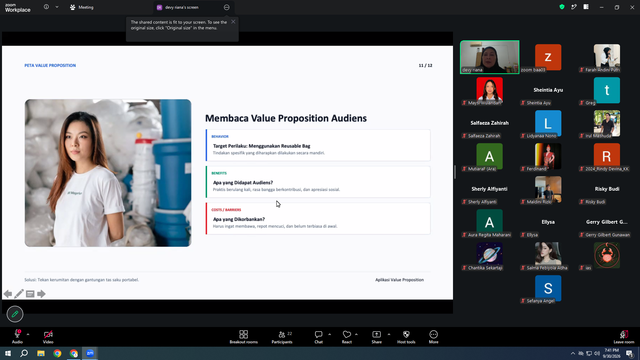The height and width of the screenshot is (360, 640).
Task: Select the Salfaeza Zahirah participant tile
Action: 489,124
